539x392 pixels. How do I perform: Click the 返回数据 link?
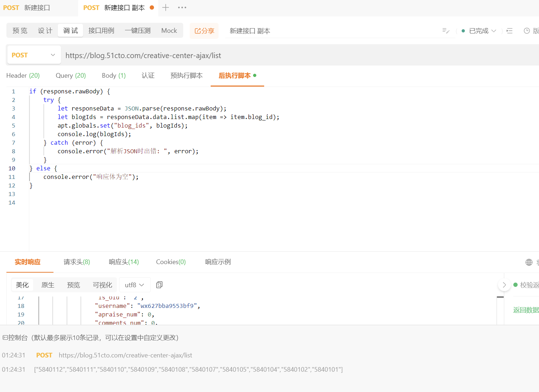pos(526,310)
